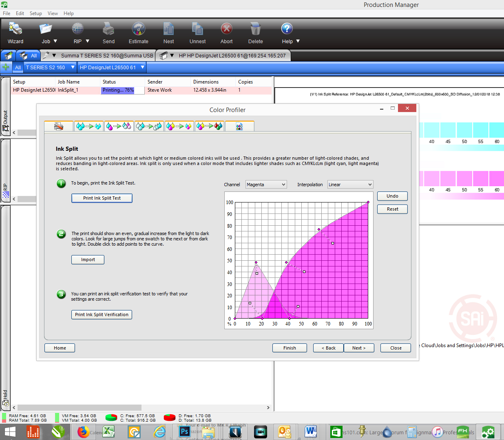Open CorelDRAW from the taskbar

(58, 432)
